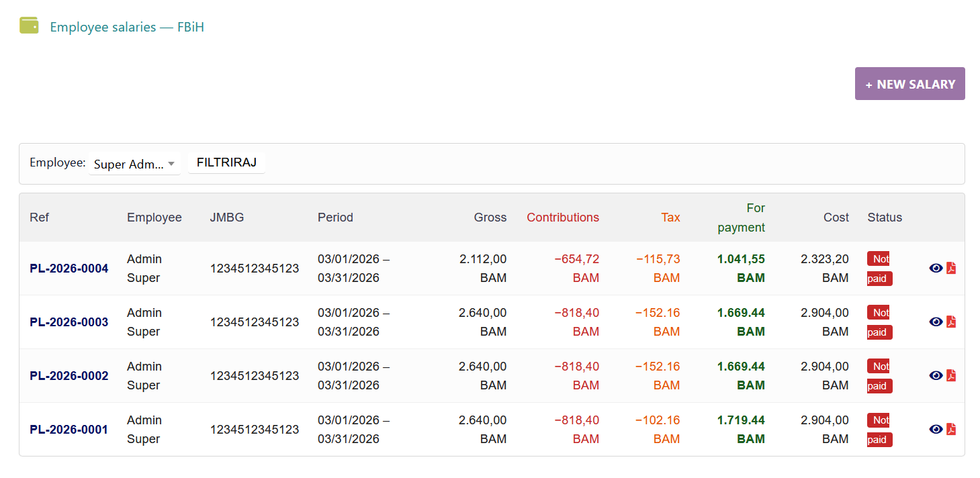This screenshot has height=478, width=980.
Task: Click the Cost column header
Action: pyautogui.click(x=836, y=218)
